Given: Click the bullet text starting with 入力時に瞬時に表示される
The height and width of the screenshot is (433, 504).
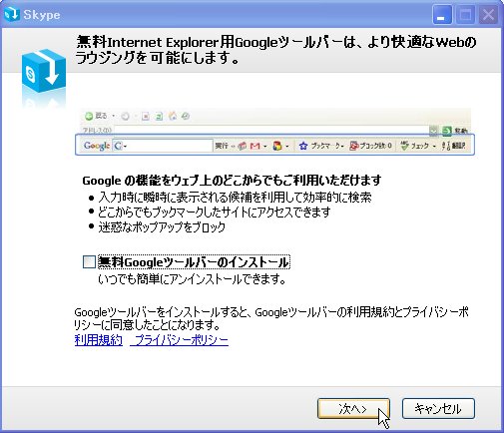Looking at the screenshot, I should 235,198.
